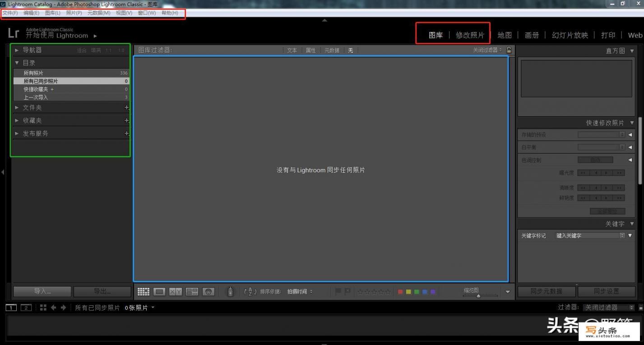Click the 同步元数据 button
Viewport: 644px width, 345px height.
(x=547, y=291)
